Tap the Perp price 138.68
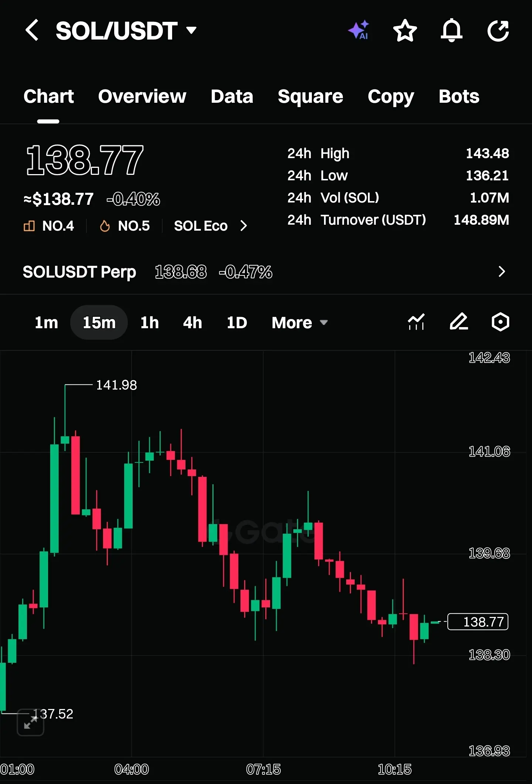 tap(181, 272)
